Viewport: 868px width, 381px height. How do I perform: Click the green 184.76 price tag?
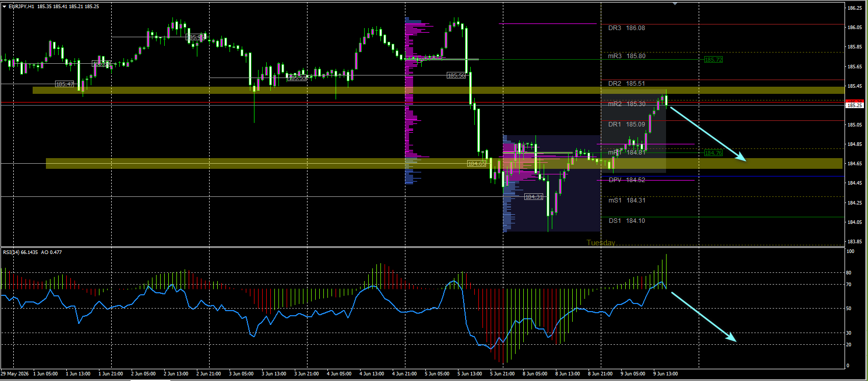(x=713, y=153)
